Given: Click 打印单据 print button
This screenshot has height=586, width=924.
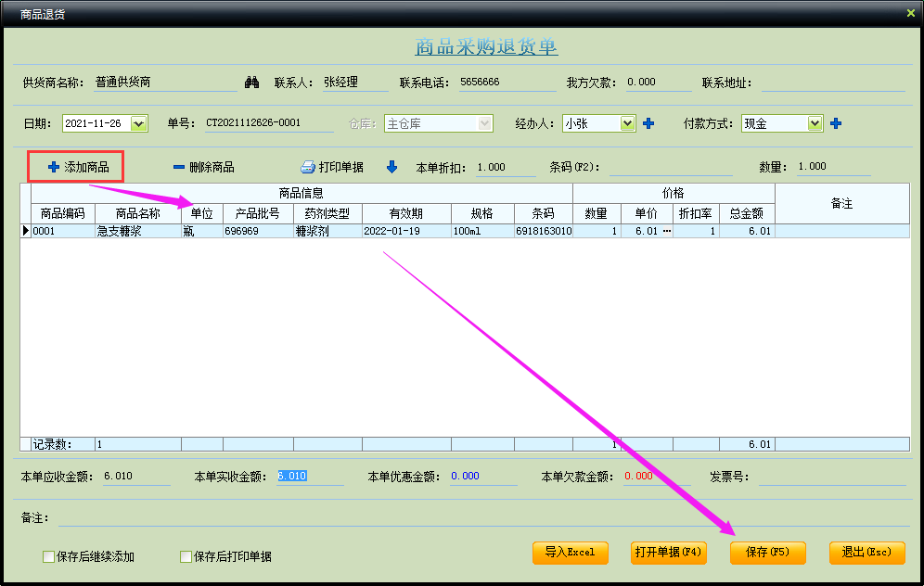Looking at the screenshot, I should [332, 167].
